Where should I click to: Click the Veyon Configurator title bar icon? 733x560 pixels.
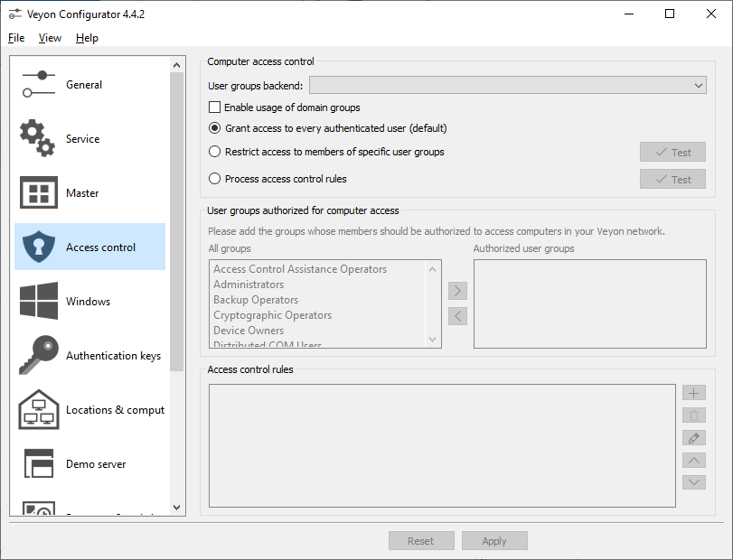tap(15, 14)
